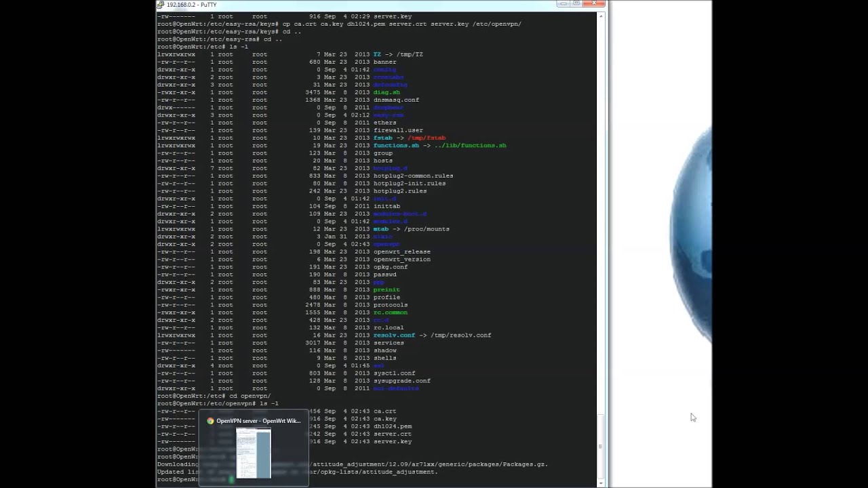Viewport: 868px width, 488px height.
Task: Click the '/proc/mounts' link target
Action: (x=427, y=229)
